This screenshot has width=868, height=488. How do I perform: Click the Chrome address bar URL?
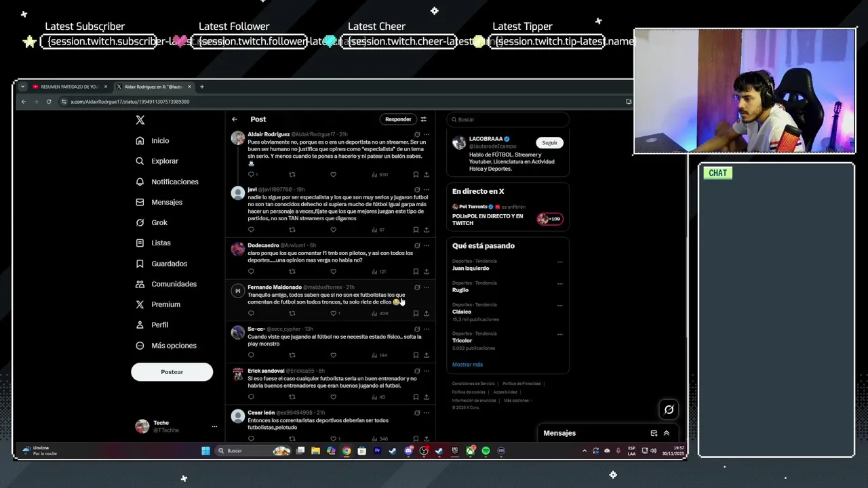click(x=130, y=102)
